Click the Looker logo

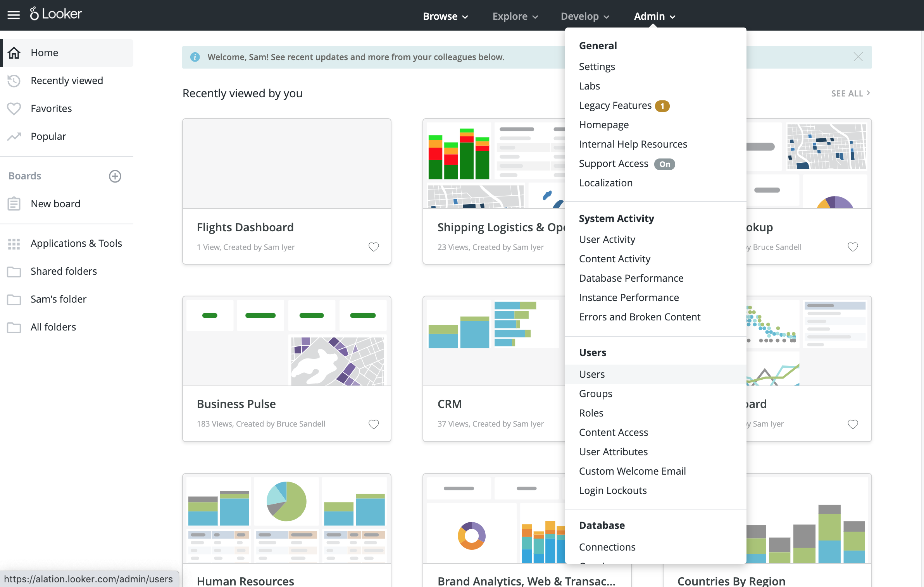click(x=56, y=14)
